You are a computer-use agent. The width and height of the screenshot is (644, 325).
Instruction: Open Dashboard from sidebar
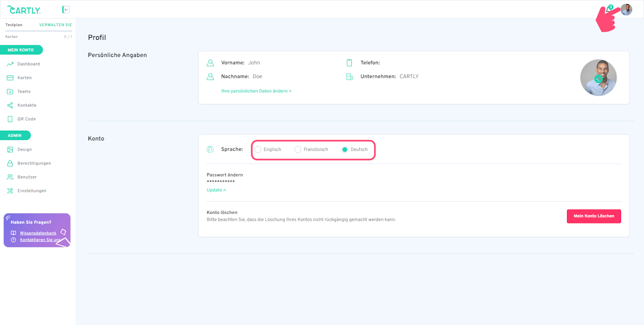click(x=29, y=64)
